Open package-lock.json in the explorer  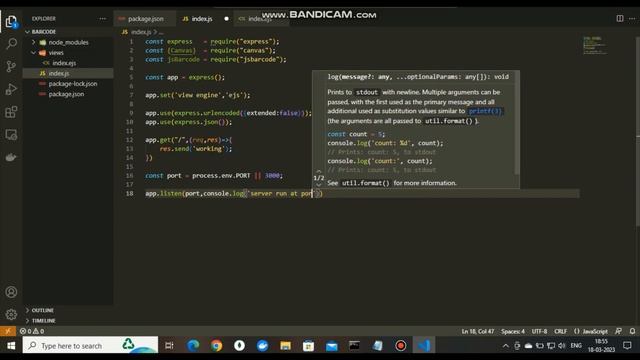73,84
